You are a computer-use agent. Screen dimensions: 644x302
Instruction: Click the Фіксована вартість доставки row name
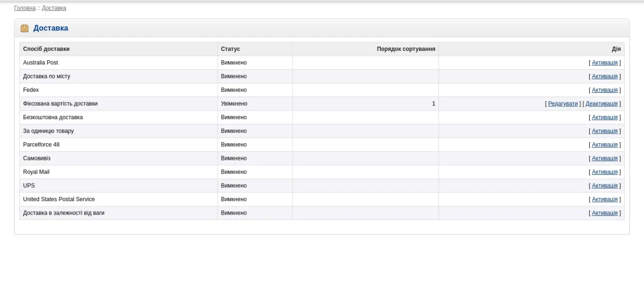point(60,104)
